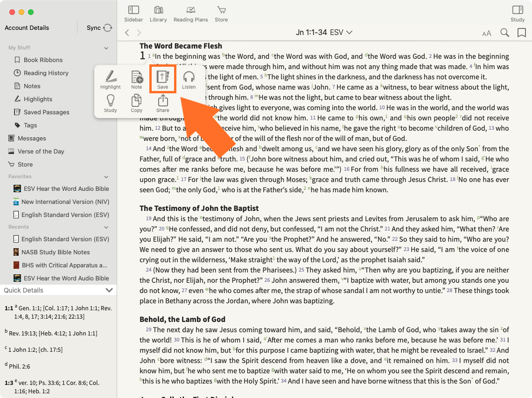Click verse number 14 in text

tap(148, 149)
